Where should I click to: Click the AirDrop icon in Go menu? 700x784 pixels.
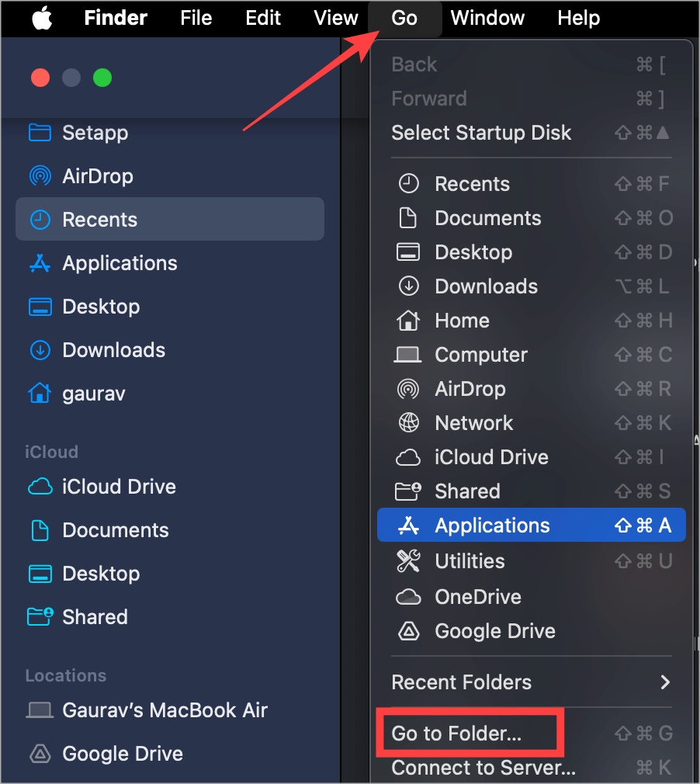coord(408,388)
